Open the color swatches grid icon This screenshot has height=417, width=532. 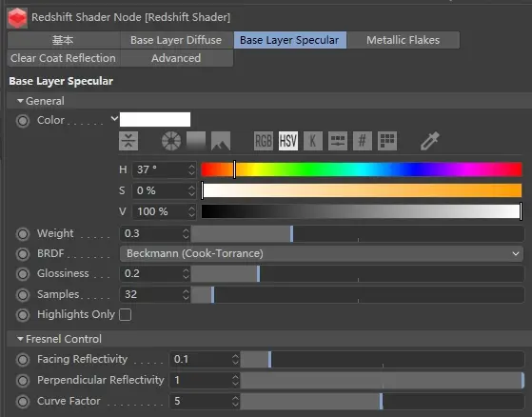pyautogui.click(x=387, y=141)
